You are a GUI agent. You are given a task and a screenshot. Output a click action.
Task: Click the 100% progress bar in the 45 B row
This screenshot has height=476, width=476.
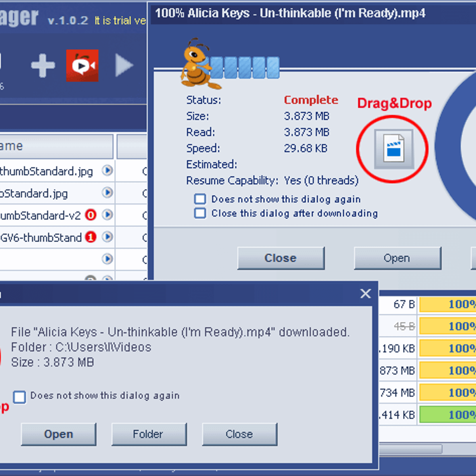447,326
